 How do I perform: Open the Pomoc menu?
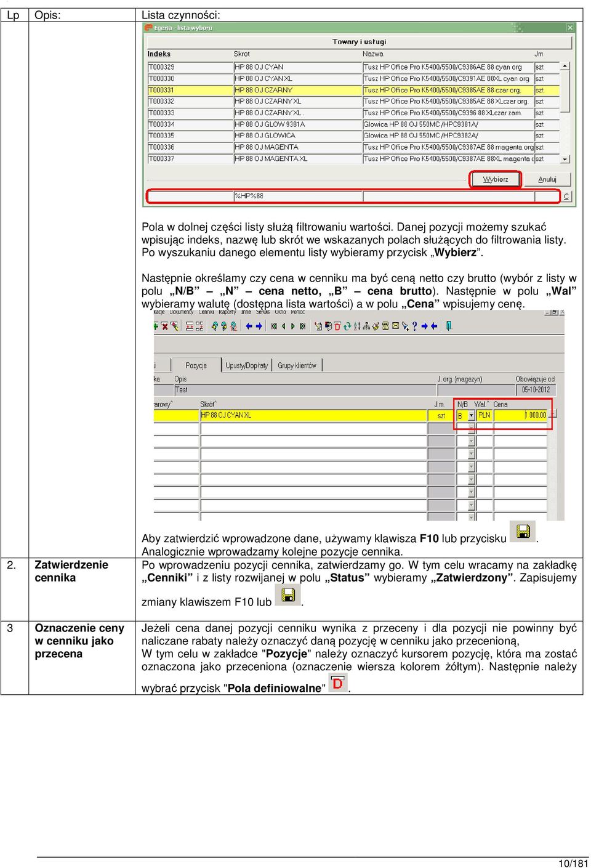pos(298,312)
